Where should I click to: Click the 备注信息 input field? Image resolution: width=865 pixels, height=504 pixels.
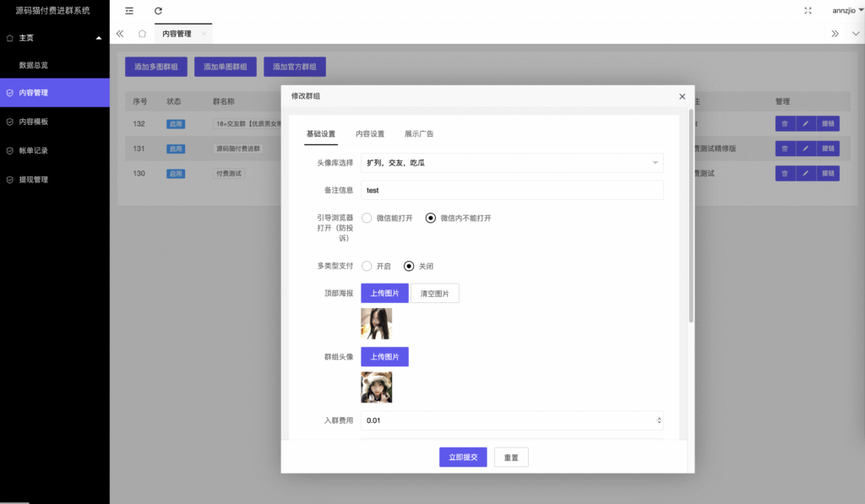coord(511,191)
